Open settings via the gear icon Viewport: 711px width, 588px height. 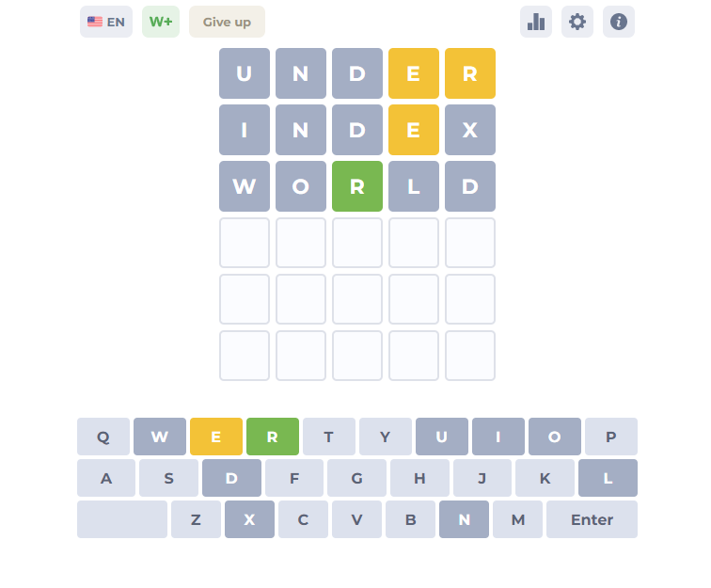[x=577, y=22]
